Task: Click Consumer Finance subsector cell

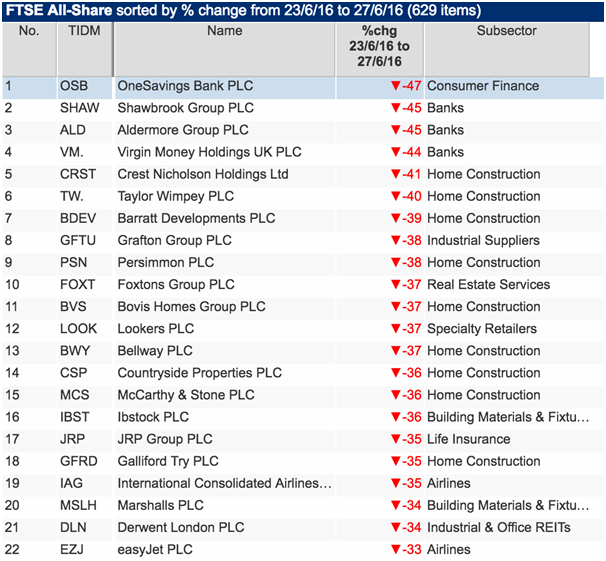Action: (483, 86)
